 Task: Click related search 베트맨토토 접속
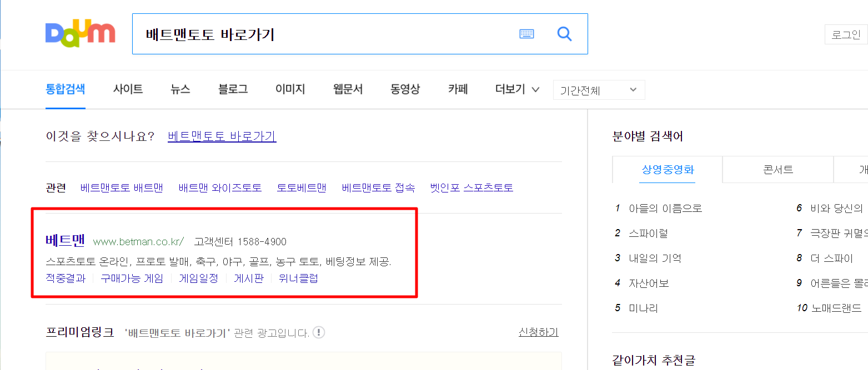[379, 188]
